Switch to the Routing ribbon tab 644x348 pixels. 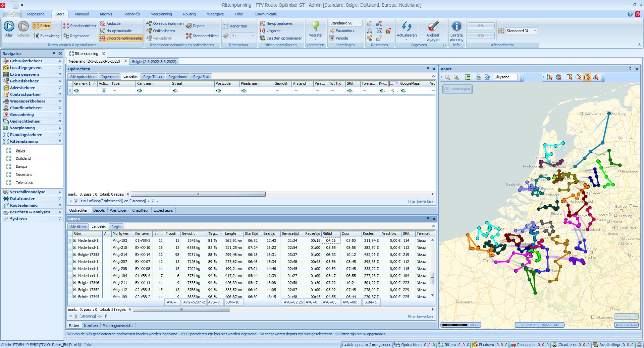[x=189, y=14]
